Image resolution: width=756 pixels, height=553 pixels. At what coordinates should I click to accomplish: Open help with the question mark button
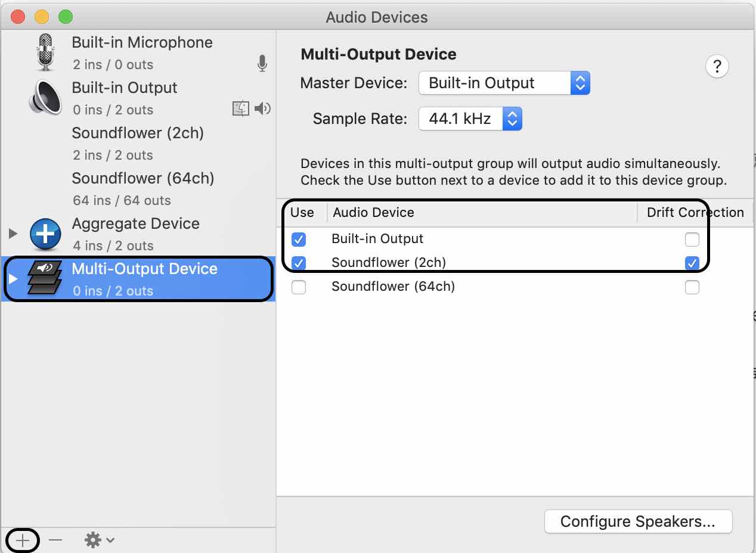tap(717, 66)
